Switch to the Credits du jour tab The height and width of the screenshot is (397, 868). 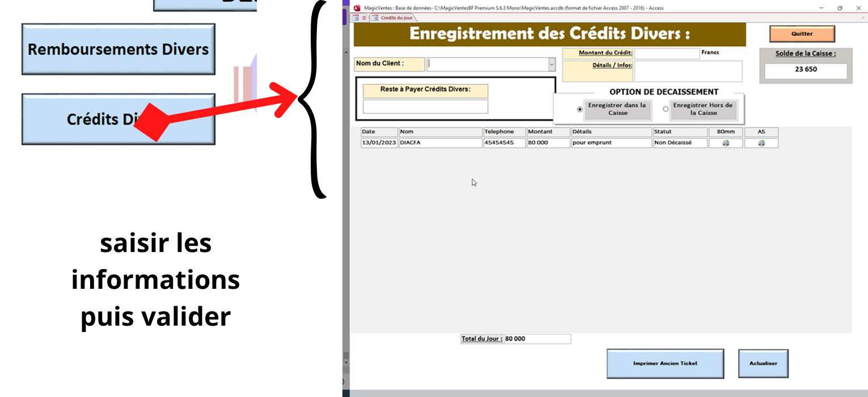click(396, 18)
